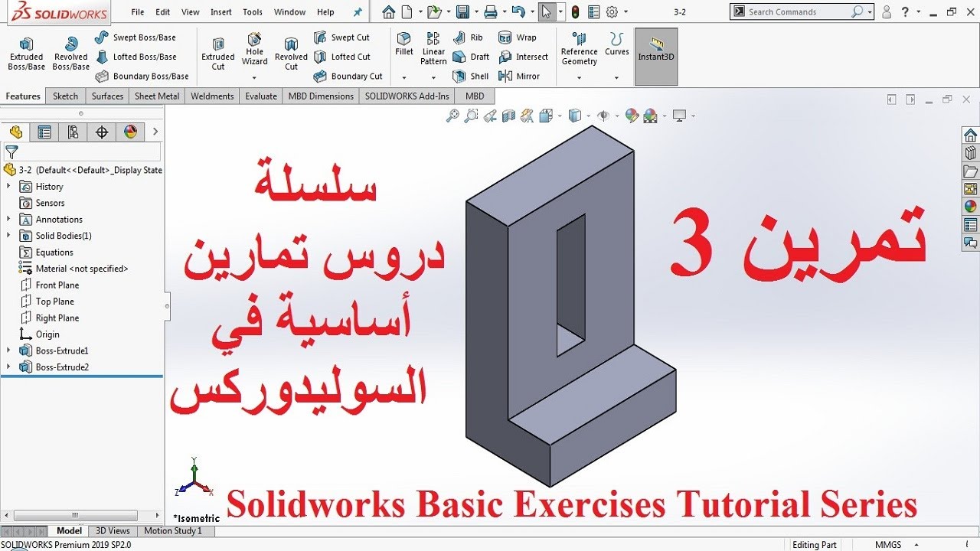
Task: Open the Linear Pattern dropdown arrow
Action: [x=433, y=77]
